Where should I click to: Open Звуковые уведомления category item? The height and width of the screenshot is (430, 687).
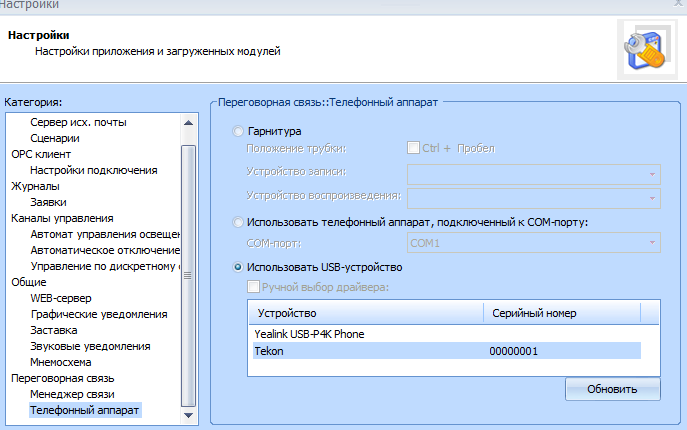point(91,346)
